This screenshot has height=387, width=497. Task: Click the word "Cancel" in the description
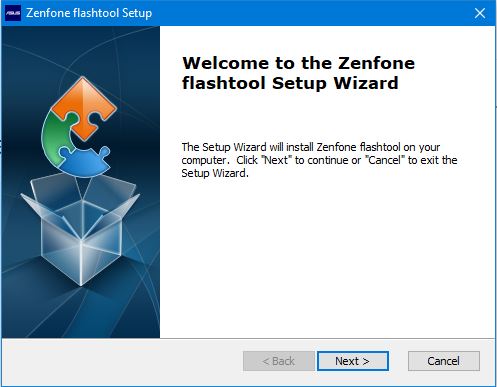(x=385, y=160)
